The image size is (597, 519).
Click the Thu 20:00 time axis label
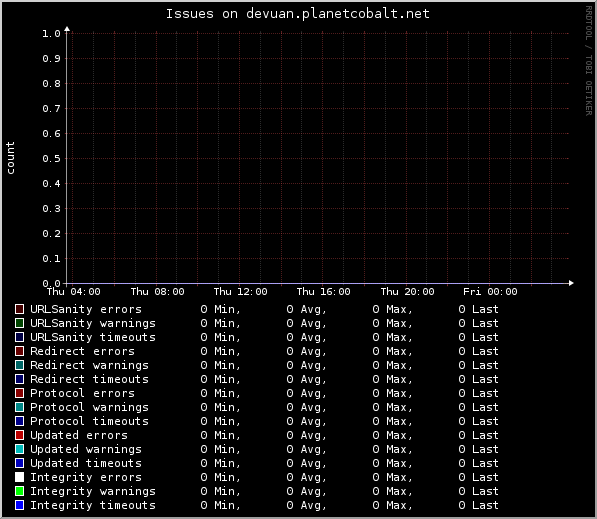[x=407, y=292]
